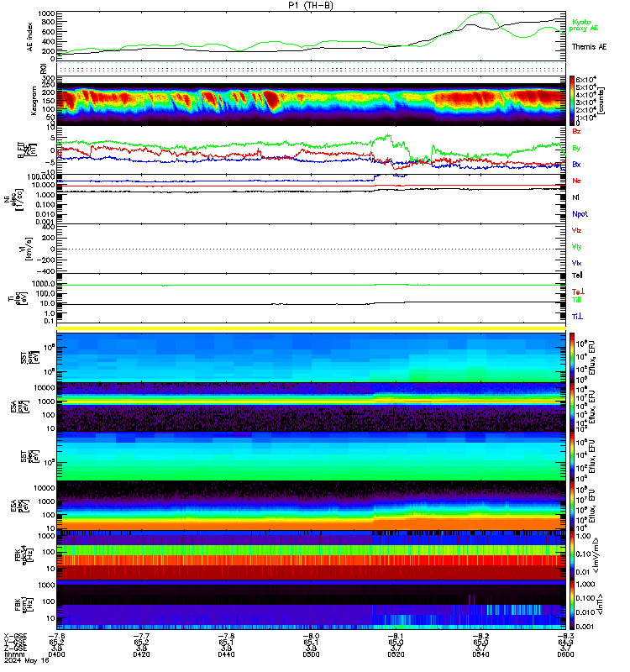
Task: Click the SST ions Eflux color bar
Action: click(x=572, y=358)
